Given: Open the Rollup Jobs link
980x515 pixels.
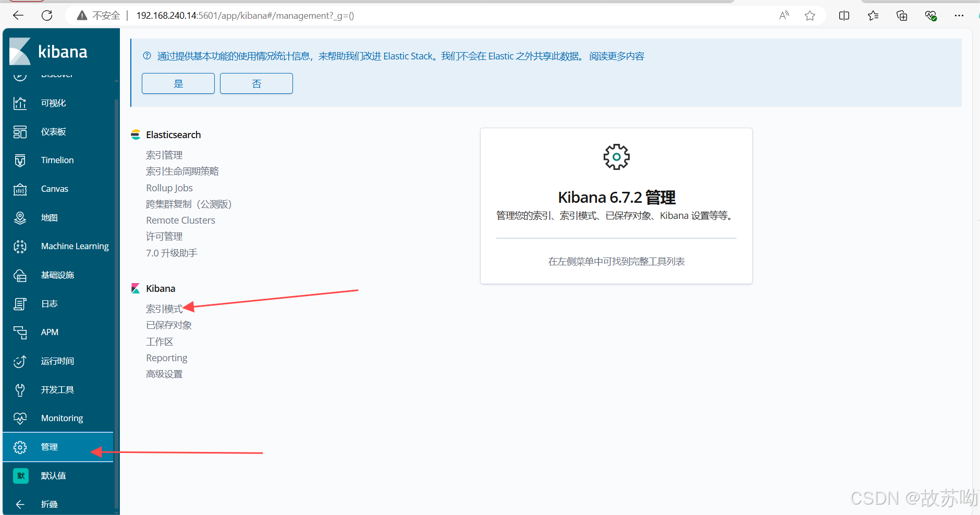Looking at the screenshot, I should click(x=169, y=188).
